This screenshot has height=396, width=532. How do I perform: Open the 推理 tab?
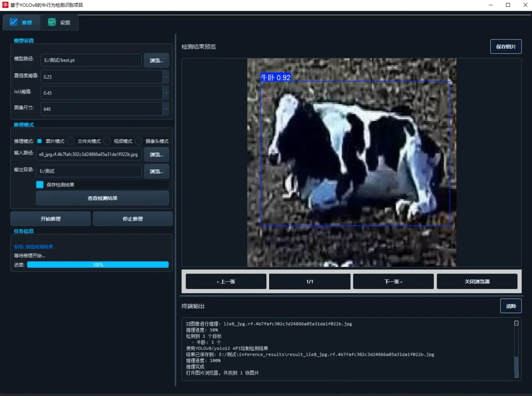pyautogui.click(x=22, y=22)
